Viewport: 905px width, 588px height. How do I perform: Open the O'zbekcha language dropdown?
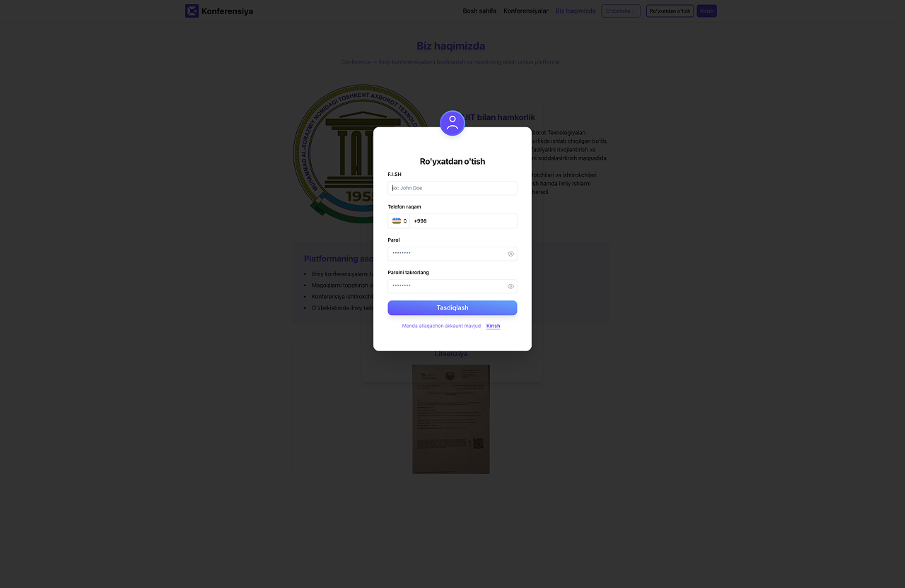[621, 11]
